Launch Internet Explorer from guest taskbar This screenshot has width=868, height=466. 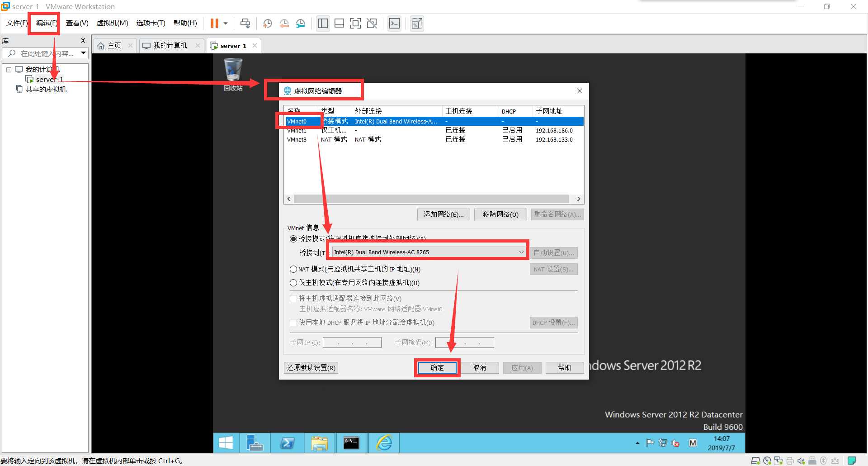(384, 443)
